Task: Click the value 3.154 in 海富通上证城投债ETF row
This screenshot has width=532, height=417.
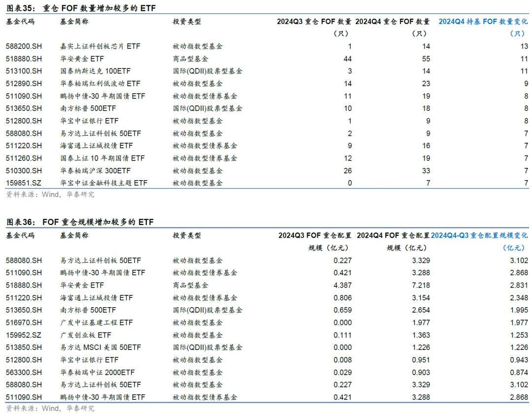Action: coord(421,298)
